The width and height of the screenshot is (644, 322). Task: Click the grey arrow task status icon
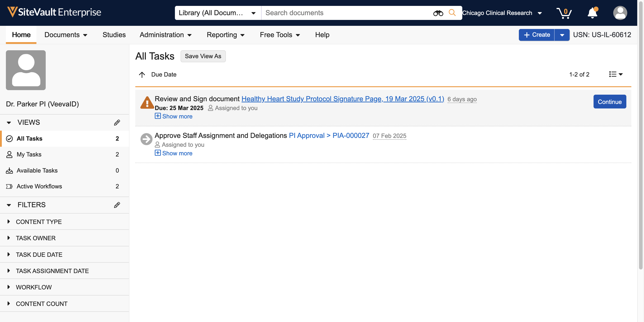(146, 139)
